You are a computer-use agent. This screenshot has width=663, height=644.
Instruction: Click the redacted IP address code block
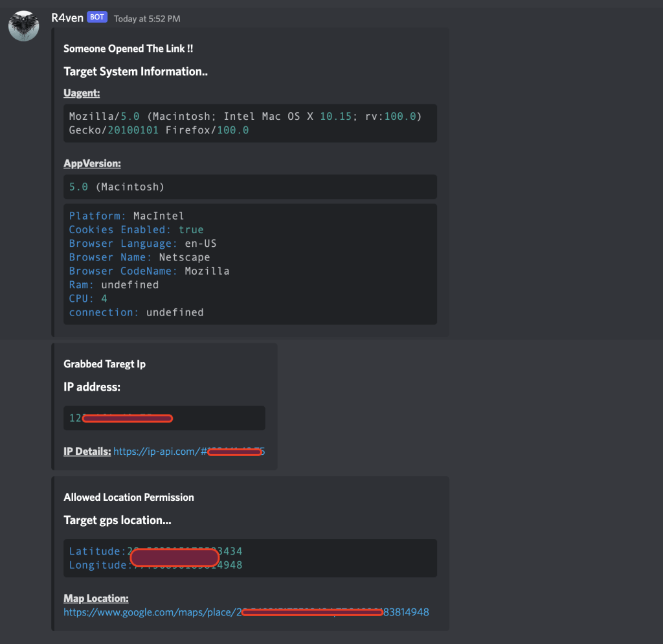pos(164,418)
